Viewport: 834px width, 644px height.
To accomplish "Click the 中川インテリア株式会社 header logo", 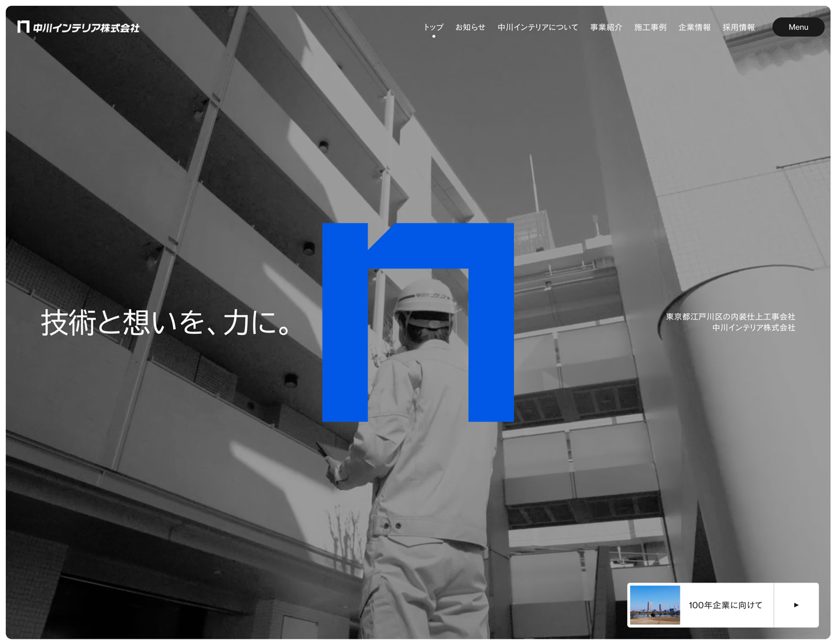I will (x=78, y=27).
